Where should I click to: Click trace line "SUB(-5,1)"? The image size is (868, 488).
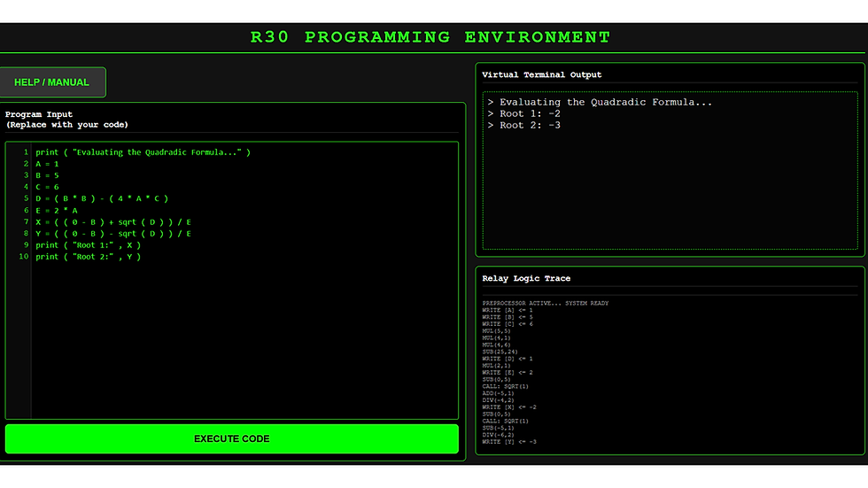498,428
